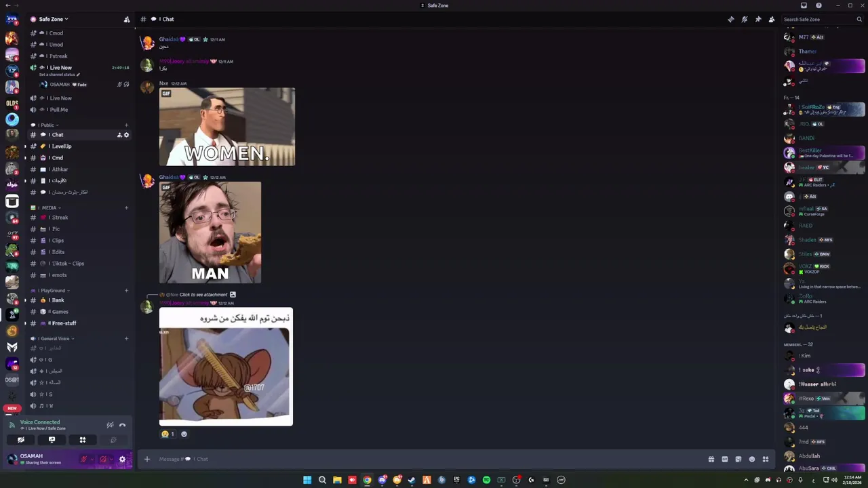The height and width of the screenshot is (488, 868).
Task: Open member Thamer in the member list
Action: (808, 52)
